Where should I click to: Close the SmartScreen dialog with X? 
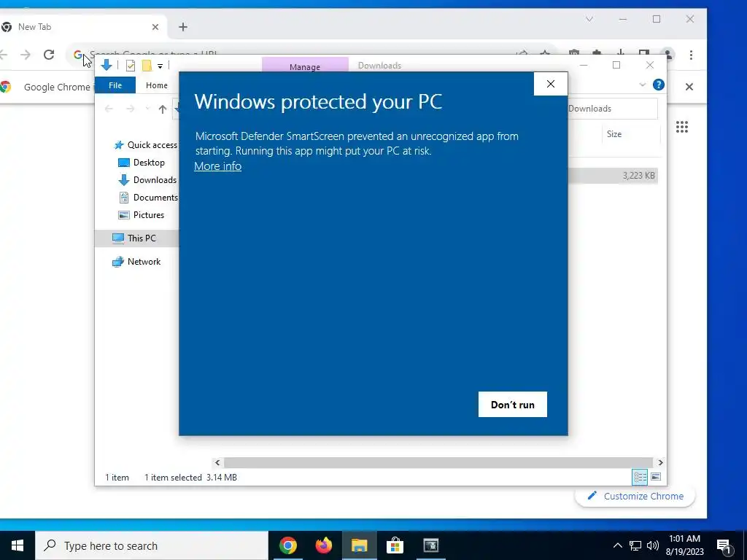pyautogui.click(x=551, y=84)
